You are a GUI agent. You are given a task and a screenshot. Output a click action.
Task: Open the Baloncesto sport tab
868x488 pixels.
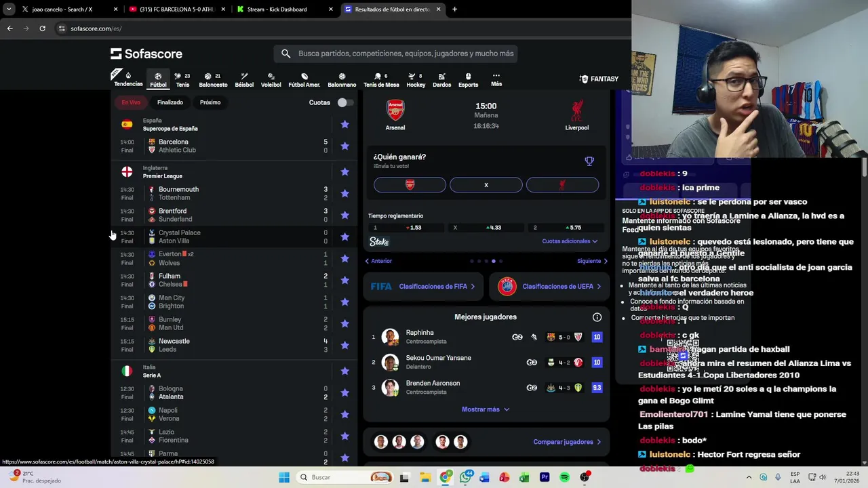[x=213, y=80]
